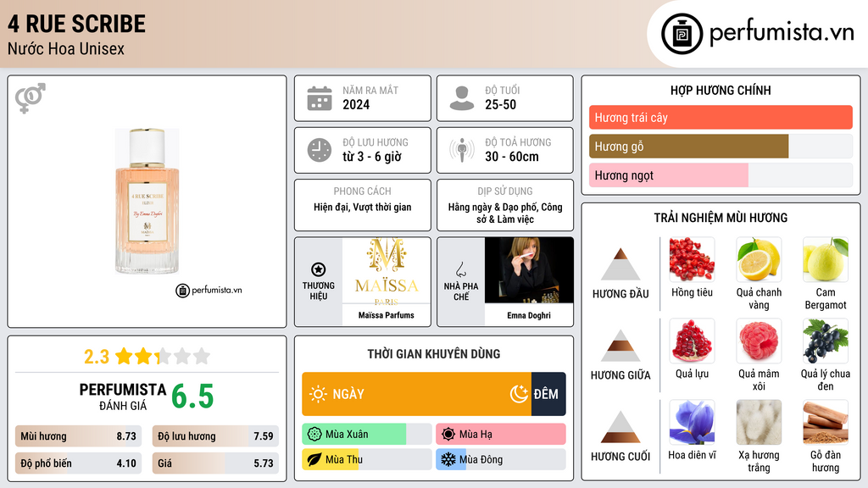868x488 pixels.
Task: Click the flower icon for Mùa Xuân
Action: (x=314, y=435)
